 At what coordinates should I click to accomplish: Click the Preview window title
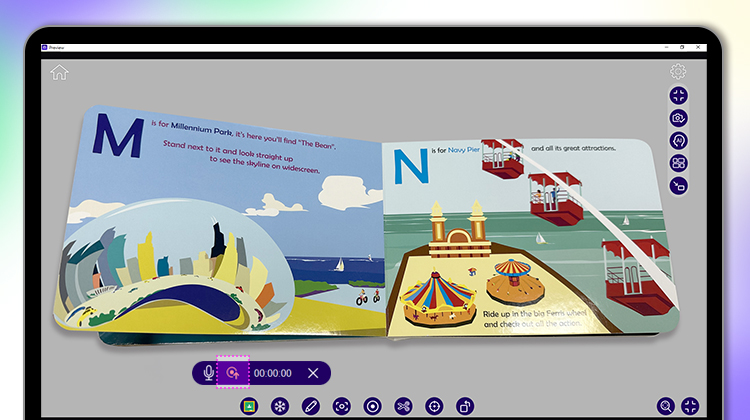[56, 48]
